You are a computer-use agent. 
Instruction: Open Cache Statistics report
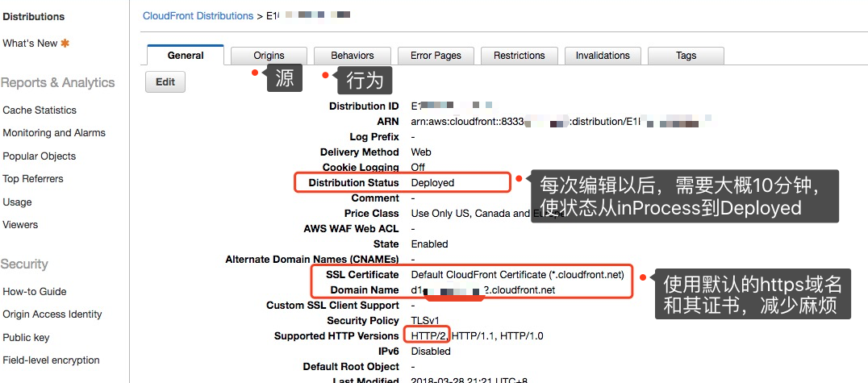(40, 110)
